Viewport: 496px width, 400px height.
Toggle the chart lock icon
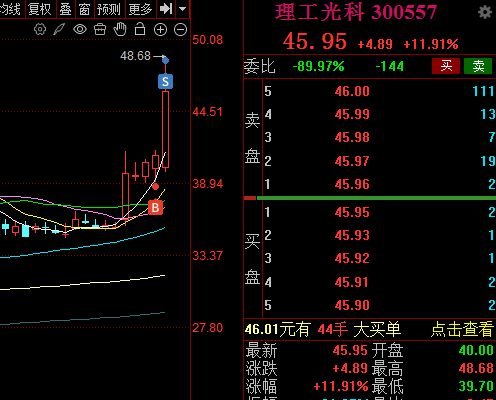[x=140, y=29]
